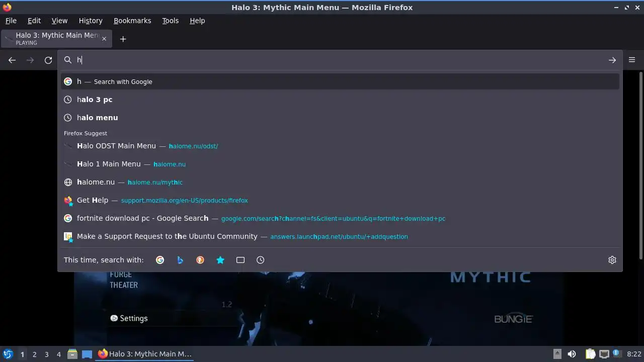The width and height of the screenshot is (644, 362).
Task: Open the system start menu icon
Action: click(x=8, y=354)
